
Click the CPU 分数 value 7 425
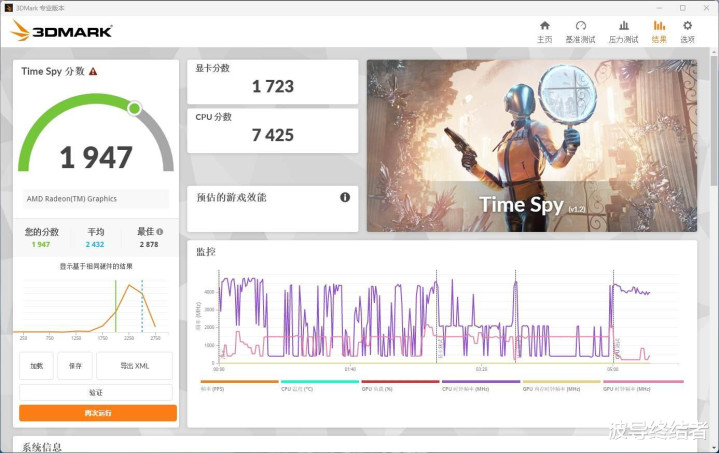pos(273,135)
